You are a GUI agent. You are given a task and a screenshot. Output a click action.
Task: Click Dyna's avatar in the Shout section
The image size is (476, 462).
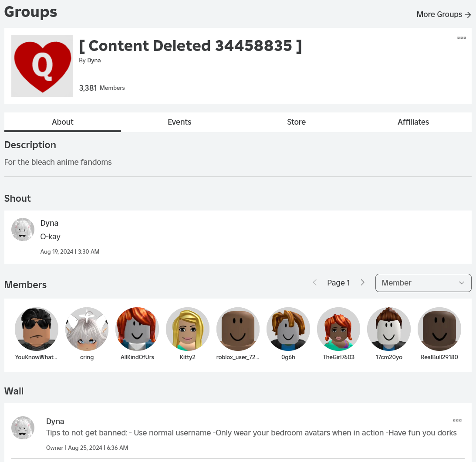point(23,230)
